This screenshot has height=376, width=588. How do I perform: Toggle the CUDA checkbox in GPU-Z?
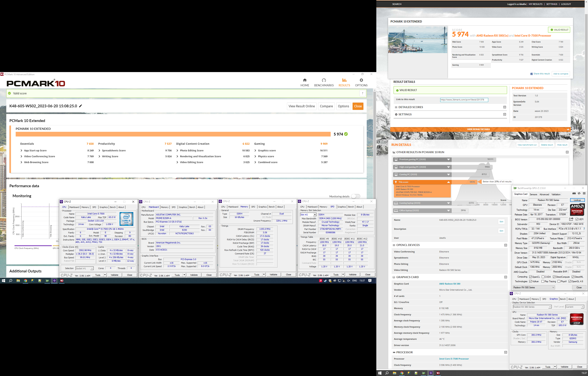click(543, 277)
